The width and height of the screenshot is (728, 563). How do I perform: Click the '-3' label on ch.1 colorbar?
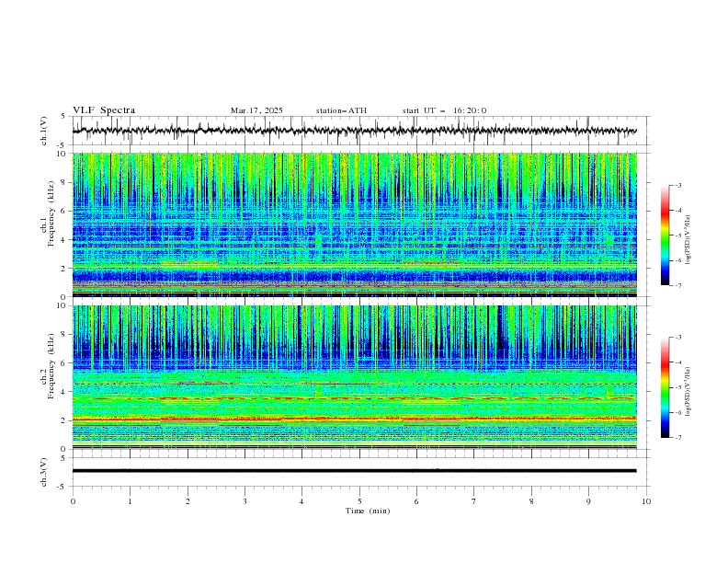tap(678, 185)
